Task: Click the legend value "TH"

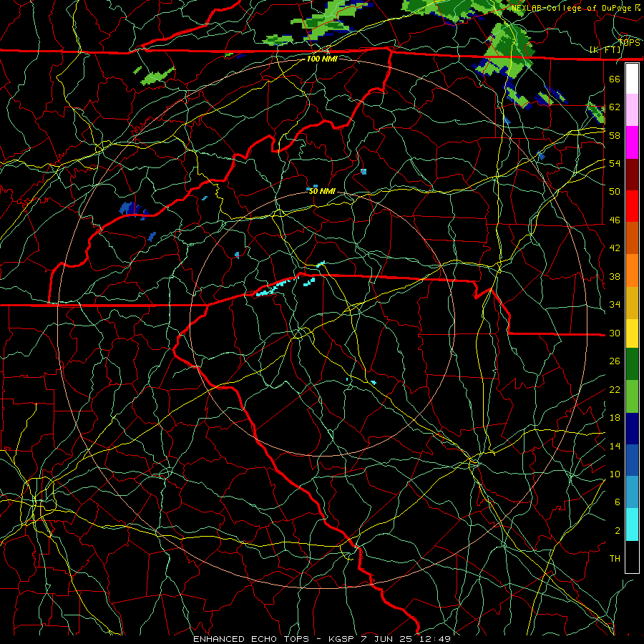Action: point(615,559)
